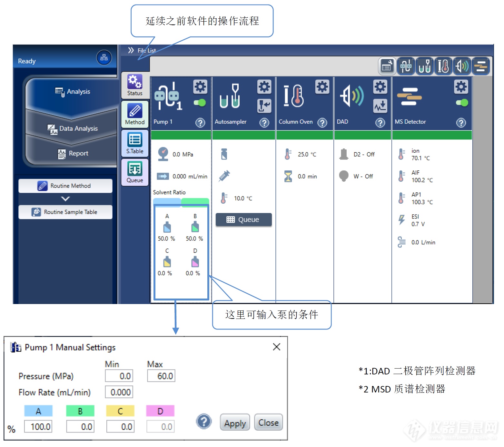Click the network connection icon beside Ready
This screenshot has width=504, height=447.
point(104,58)
